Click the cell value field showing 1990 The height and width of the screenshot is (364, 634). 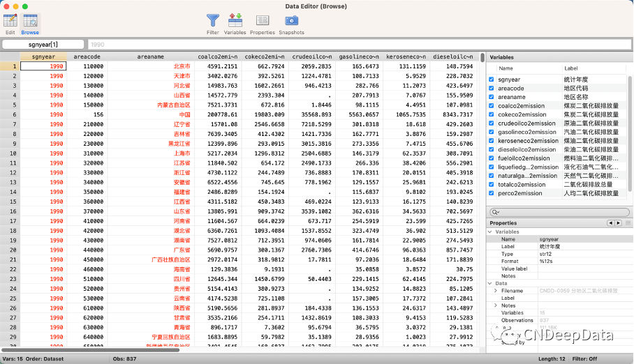point(359,45)
